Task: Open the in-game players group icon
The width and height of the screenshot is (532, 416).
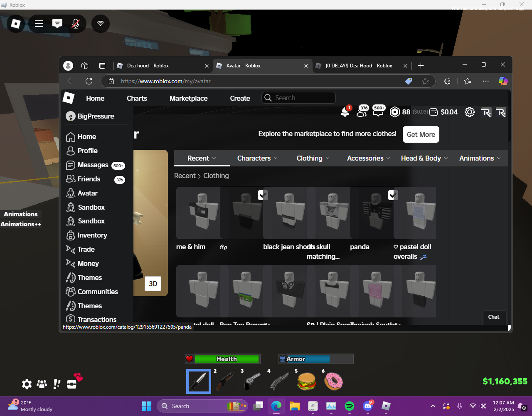Action: 42,384
